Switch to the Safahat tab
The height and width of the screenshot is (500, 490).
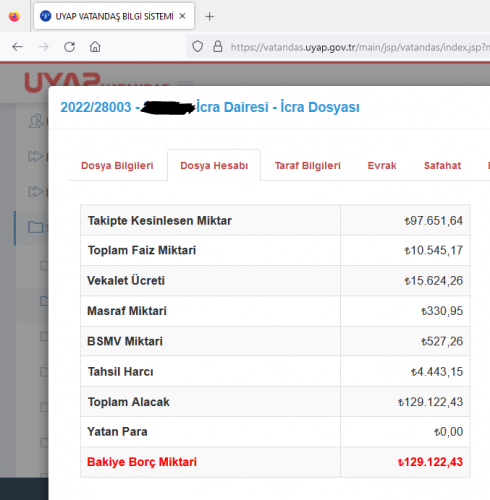click(442, 166)
